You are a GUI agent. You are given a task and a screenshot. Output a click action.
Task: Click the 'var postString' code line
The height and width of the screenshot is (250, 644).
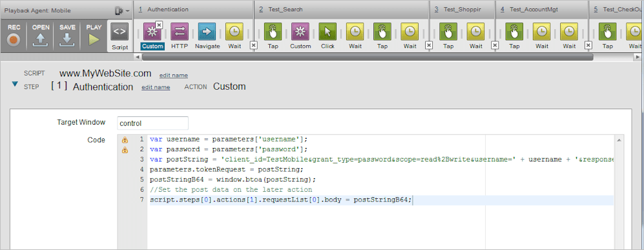pyautogui.click(x=382, y=160)
